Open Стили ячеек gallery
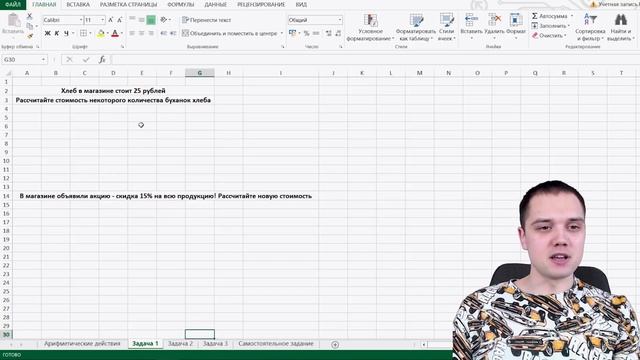Screen dimensions: 640x360 point(447,27)
